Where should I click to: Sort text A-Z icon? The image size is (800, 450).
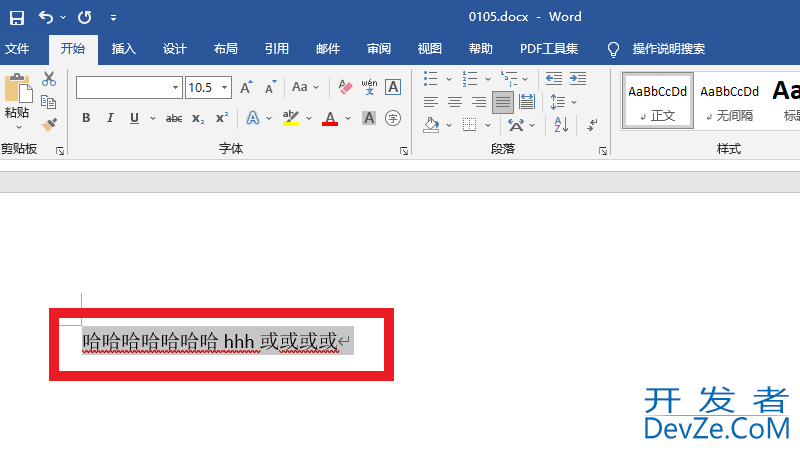561,124
